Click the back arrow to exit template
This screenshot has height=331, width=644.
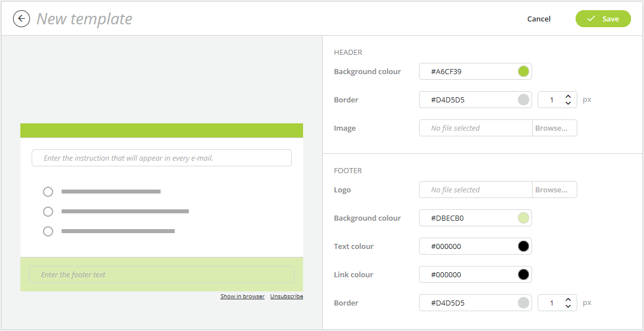[21, 18]
